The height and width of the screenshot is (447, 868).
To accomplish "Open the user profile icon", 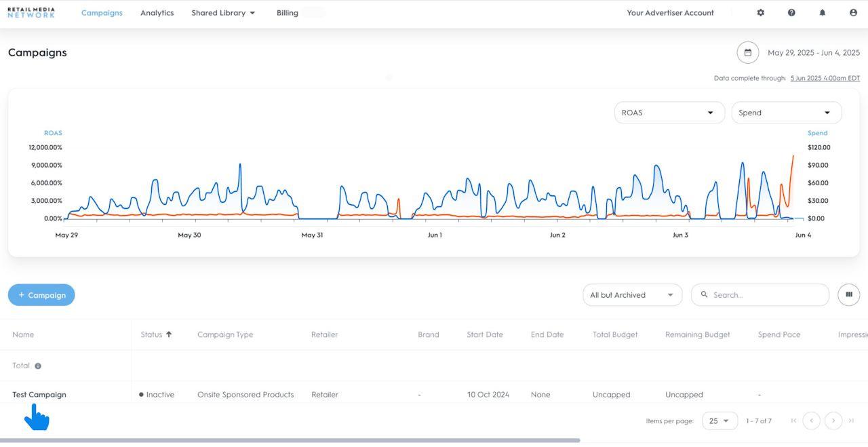I will click(853, 13).
